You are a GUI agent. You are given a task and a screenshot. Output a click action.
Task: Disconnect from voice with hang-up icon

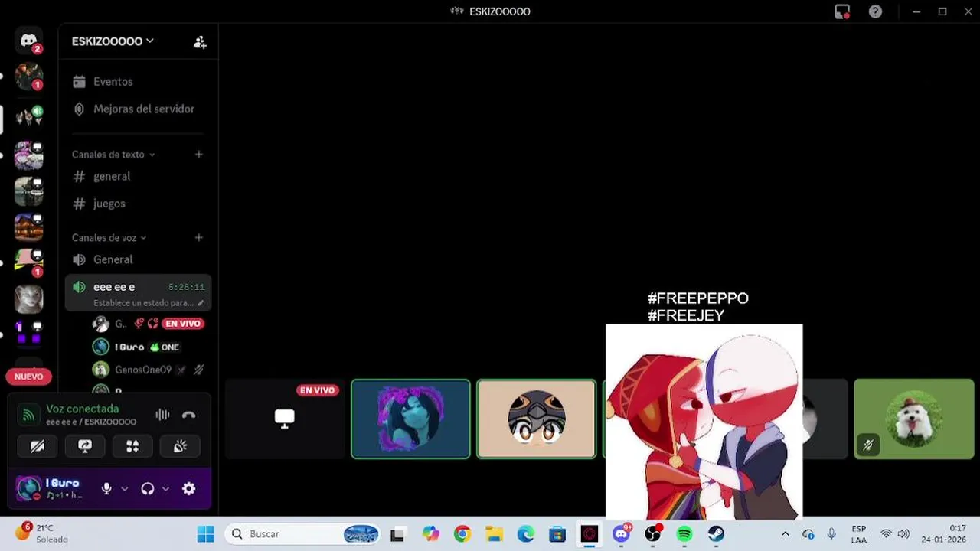pos(189,415)
